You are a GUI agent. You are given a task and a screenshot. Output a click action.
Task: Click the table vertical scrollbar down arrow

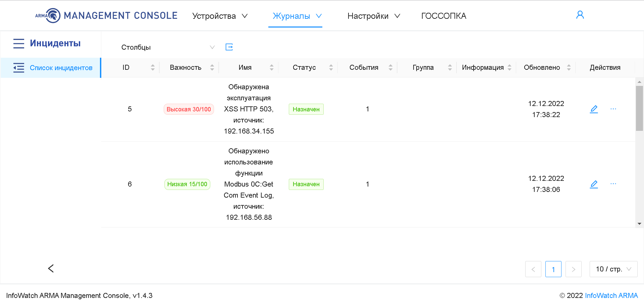pyautogui.click(x=639, y=224)
